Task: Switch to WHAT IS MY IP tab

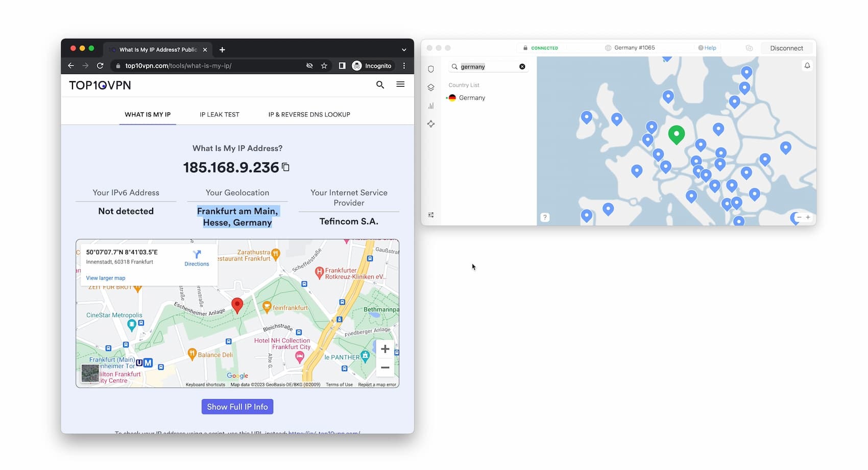Action: pyautogui.click(x=148, y=114)
